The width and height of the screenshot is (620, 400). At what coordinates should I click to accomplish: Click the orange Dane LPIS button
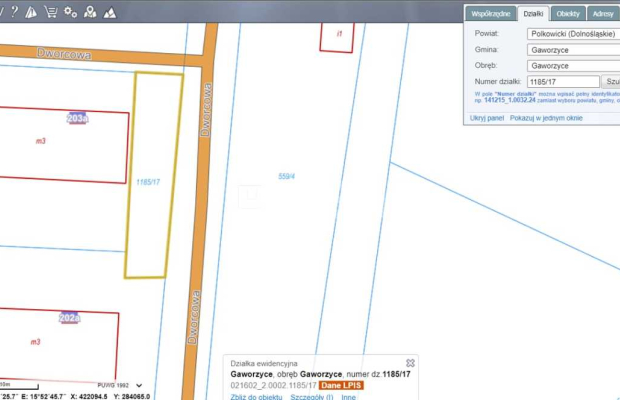[x=342, y=385]
